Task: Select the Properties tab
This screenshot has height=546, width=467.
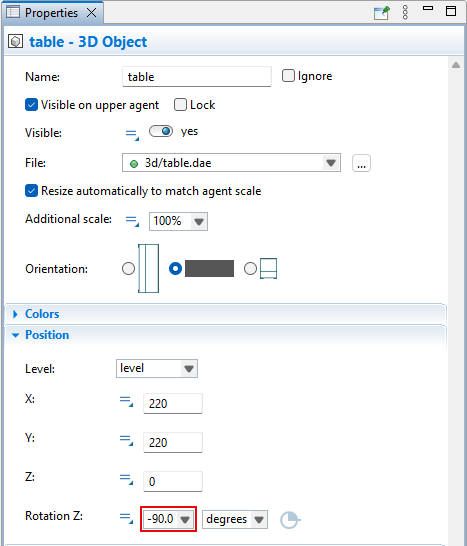Action: point(51,13)
